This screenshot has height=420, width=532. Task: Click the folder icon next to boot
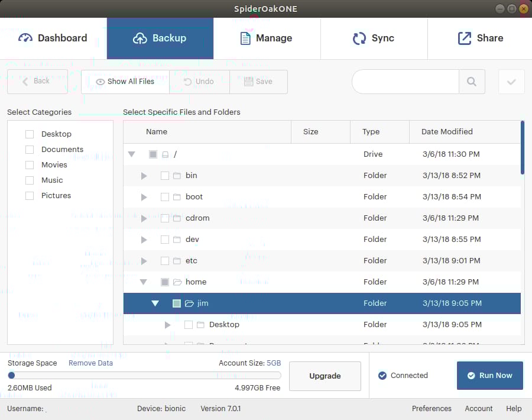tap(177, 197)
